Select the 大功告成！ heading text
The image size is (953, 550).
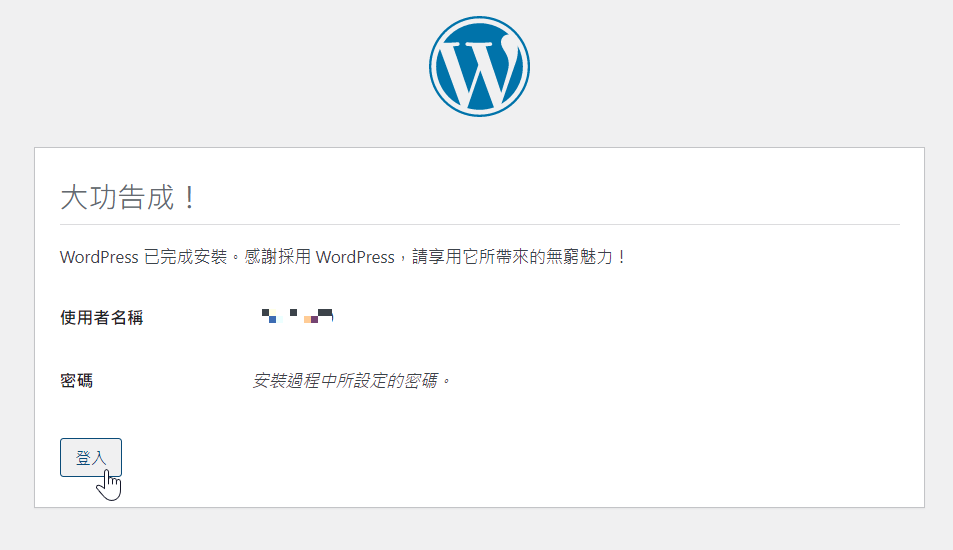128,198
